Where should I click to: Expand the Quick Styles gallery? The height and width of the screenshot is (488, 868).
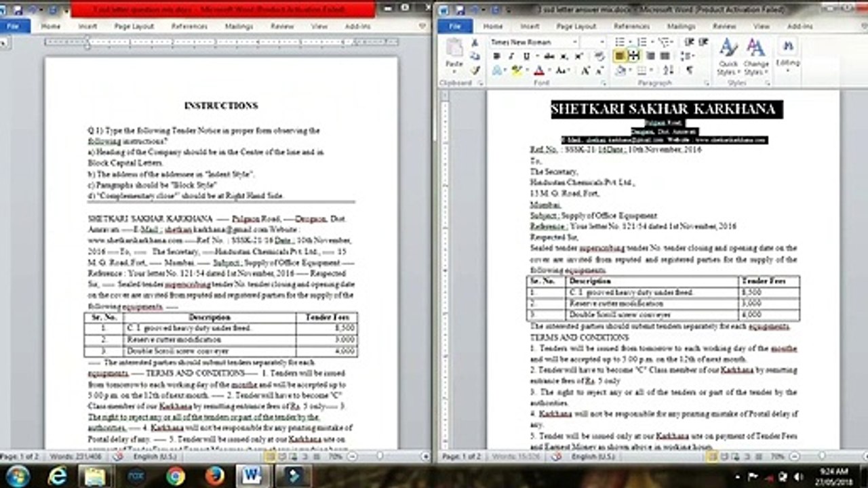click(728, 57)
